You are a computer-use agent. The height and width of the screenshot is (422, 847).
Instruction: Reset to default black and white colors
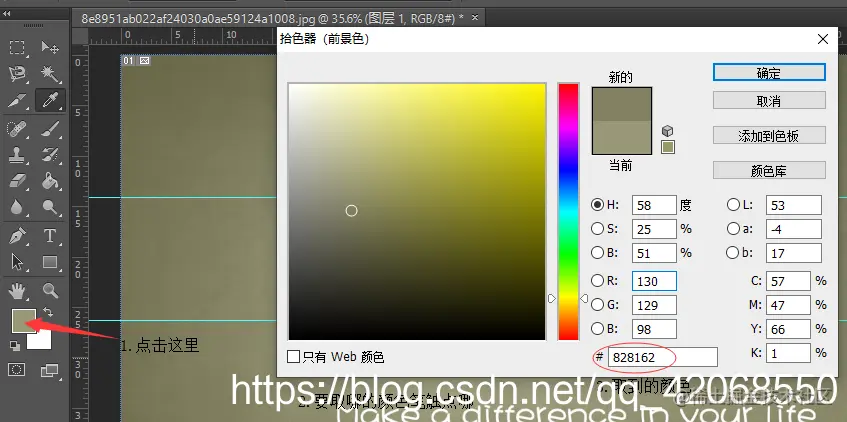(15, 345)
